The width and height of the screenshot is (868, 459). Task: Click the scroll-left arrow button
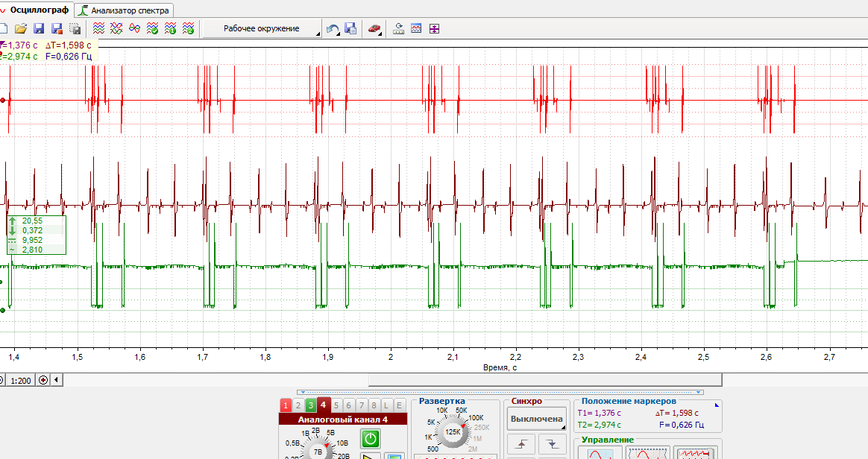click(x=56, y=380)
